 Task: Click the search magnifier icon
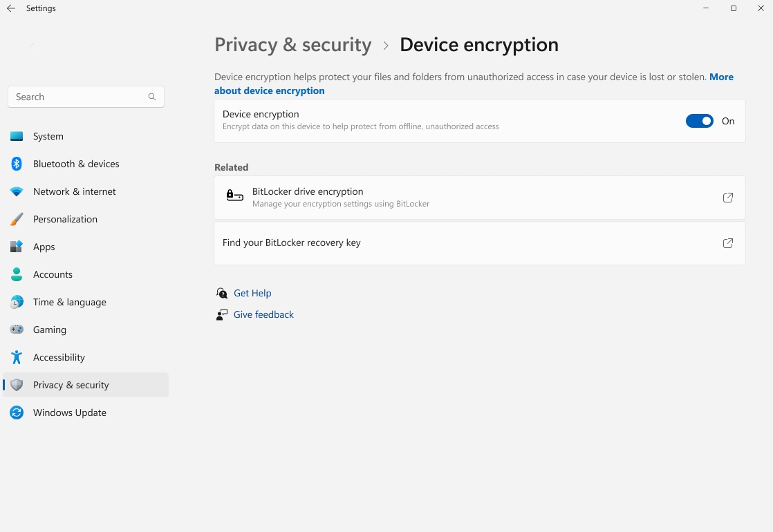pyautogui.click(x=151, y=97)
